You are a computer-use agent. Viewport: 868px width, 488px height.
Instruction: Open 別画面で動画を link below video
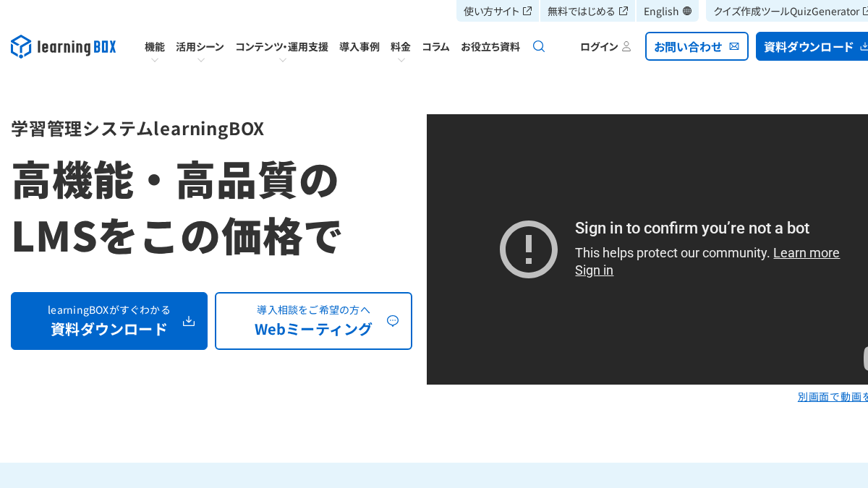pyautogui.click(x=833, y=396)
